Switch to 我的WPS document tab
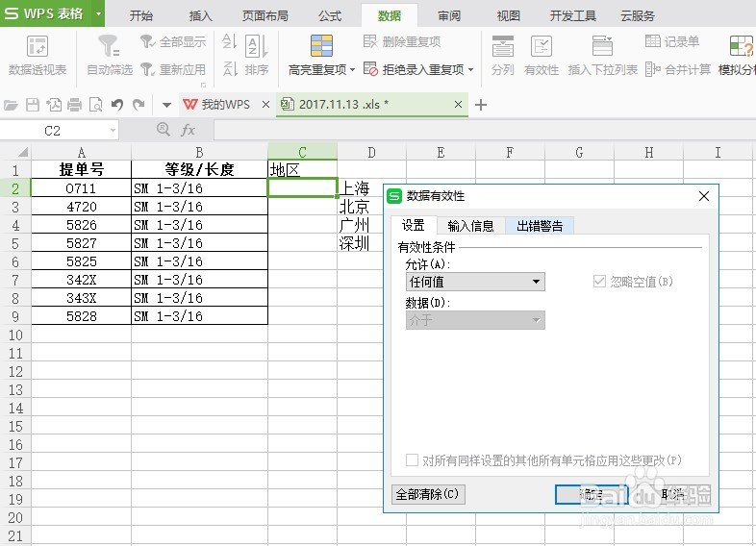Viewport: 756px width, 546px height. tap(226, 105)
